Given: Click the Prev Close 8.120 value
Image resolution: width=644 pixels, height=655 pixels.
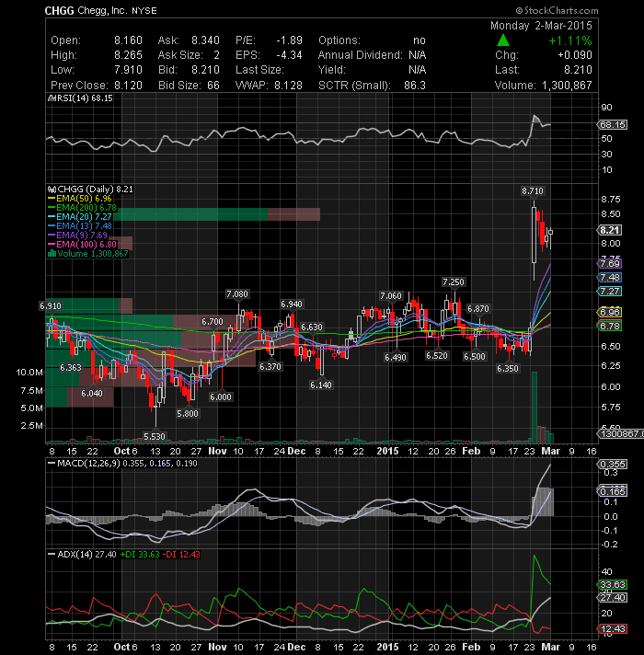Looking at the screenshot, I should click(x=128, y=86).
